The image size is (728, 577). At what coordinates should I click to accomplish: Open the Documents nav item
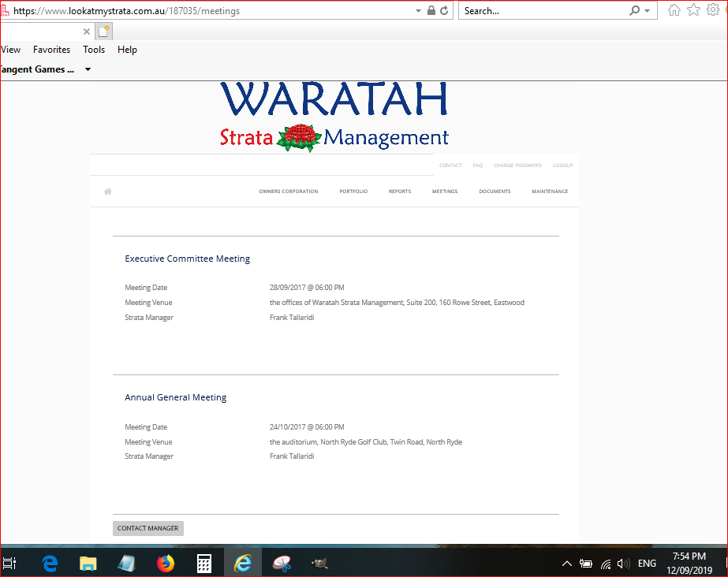coord(495,192)
